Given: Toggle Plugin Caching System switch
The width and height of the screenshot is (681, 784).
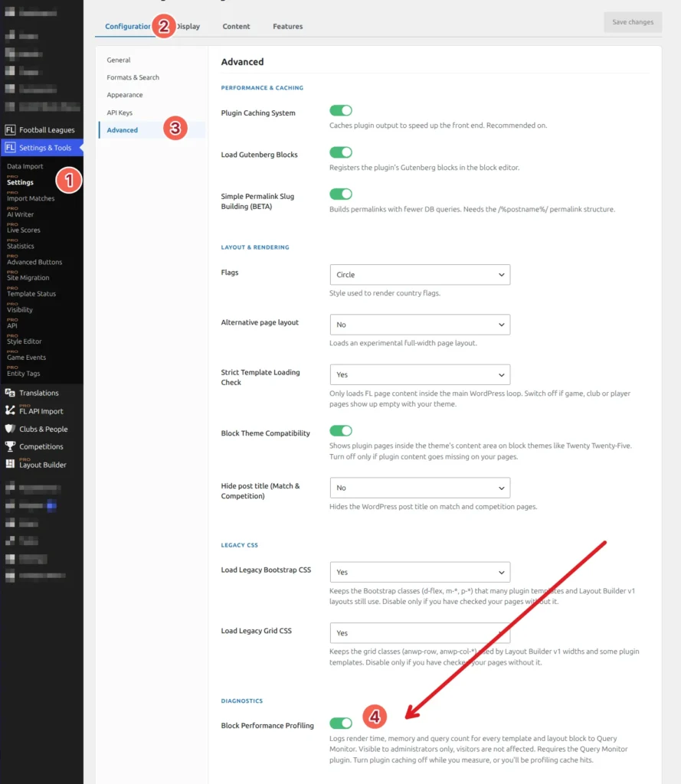Looking at the screenshot, I should pos(341,110).
